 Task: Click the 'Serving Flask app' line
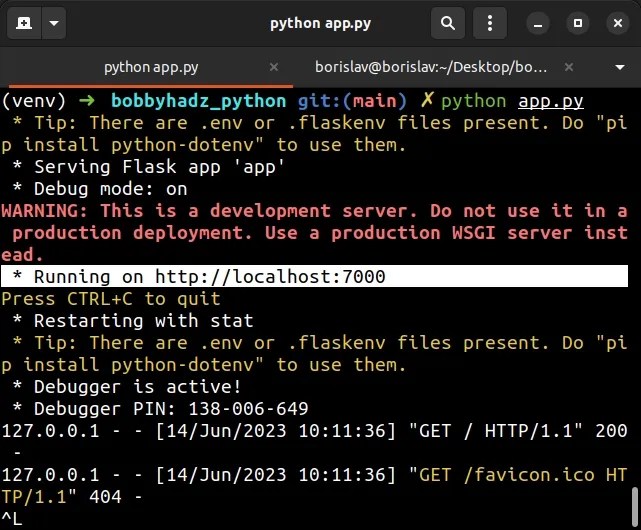pos(149,167)
